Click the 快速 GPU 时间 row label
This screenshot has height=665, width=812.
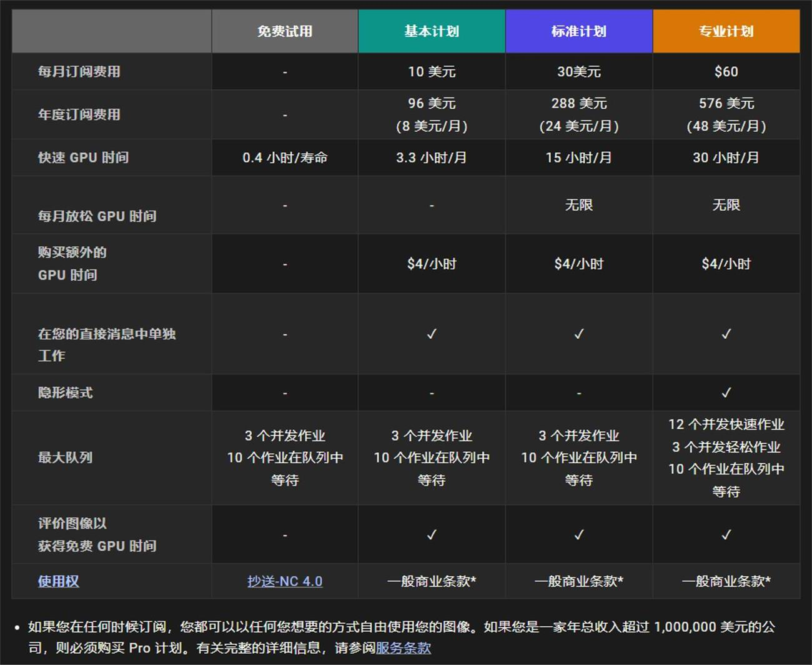tap(84, 157)
